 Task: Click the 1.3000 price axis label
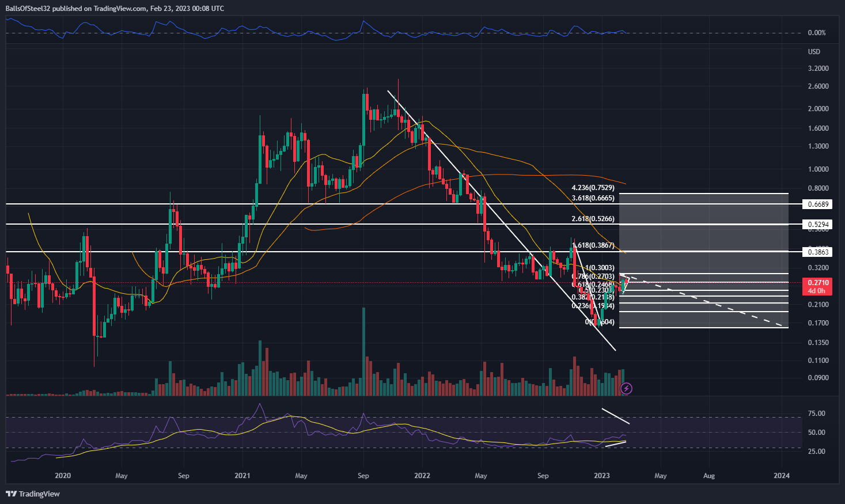click(x=819, y=146)
